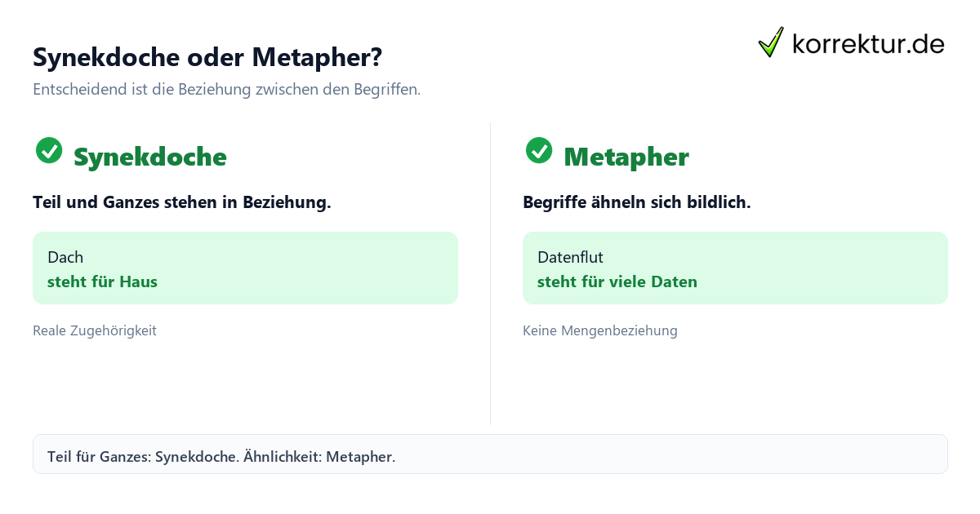Image resolution: width=980 pixels, height=514 pixels.
Task: Click the 'Reale Zugehörigkeit' caption
Action: pos(95,330)
